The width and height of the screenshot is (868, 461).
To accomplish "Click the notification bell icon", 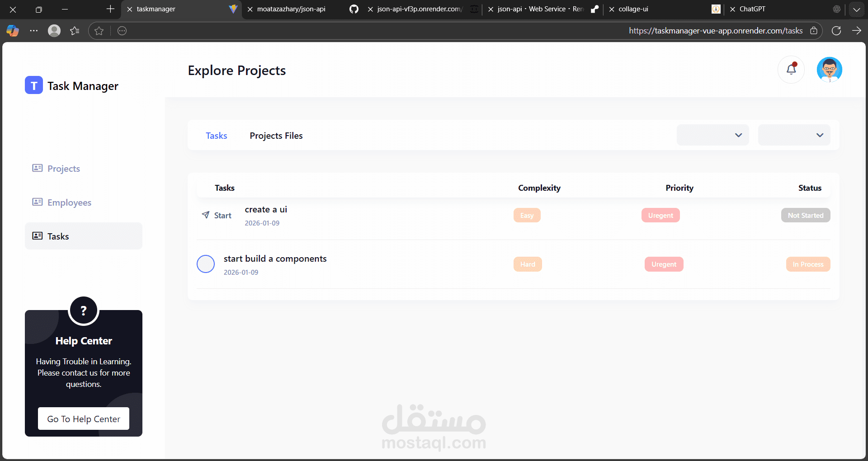I will (791, 70).
